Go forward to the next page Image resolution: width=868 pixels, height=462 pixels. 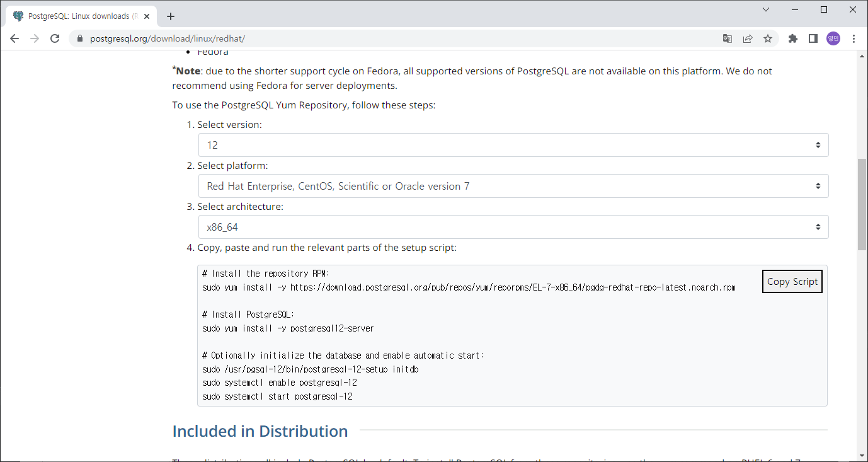tap(35, 38)
